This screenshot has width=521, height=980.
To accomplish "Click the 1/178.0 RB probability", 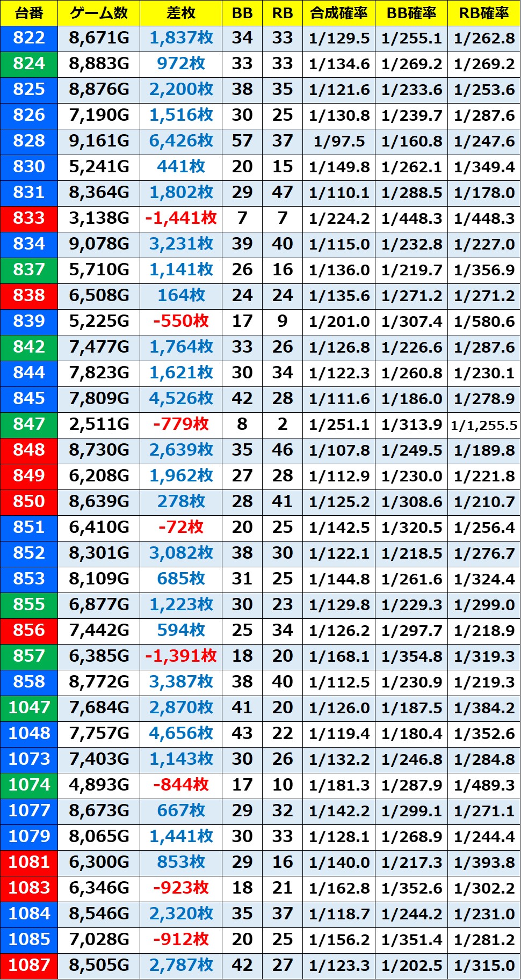I will click(x=484, y=194).
